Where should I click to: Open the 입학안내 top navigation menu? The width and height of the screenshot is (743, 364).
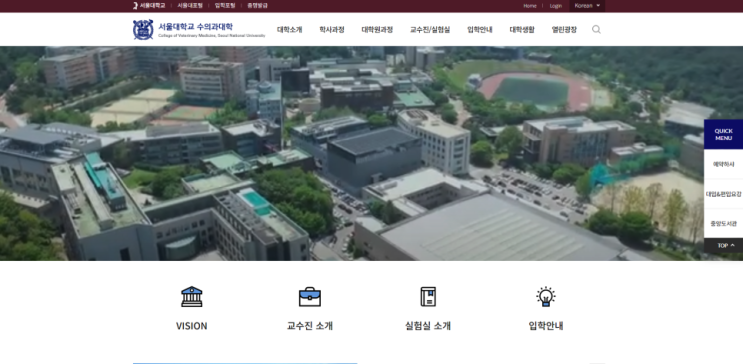480,29
